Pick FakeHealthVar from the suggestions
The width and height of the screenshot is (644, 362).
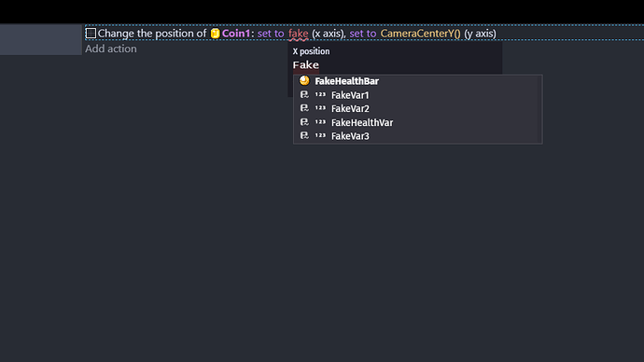click(418, 122)
